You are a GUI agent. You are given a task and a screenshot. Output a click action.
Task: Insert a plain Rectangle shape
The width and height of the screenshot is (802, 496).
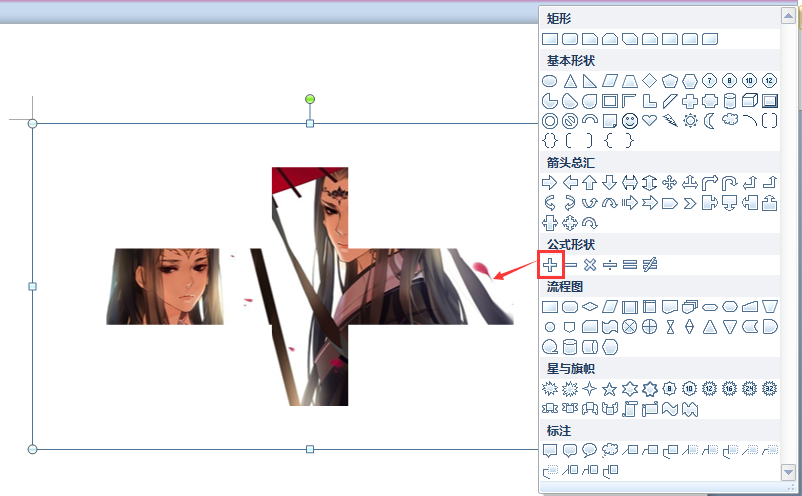click(x=550, y=39)
